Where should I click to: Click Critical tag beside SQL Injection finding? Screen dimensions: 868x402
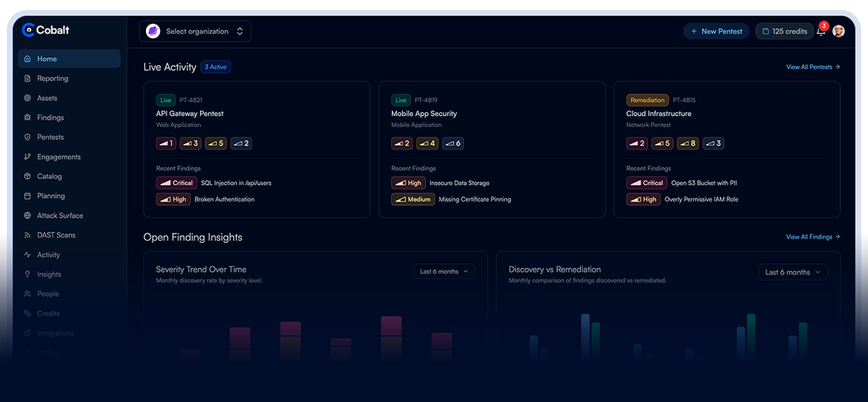tap(176, 183)
